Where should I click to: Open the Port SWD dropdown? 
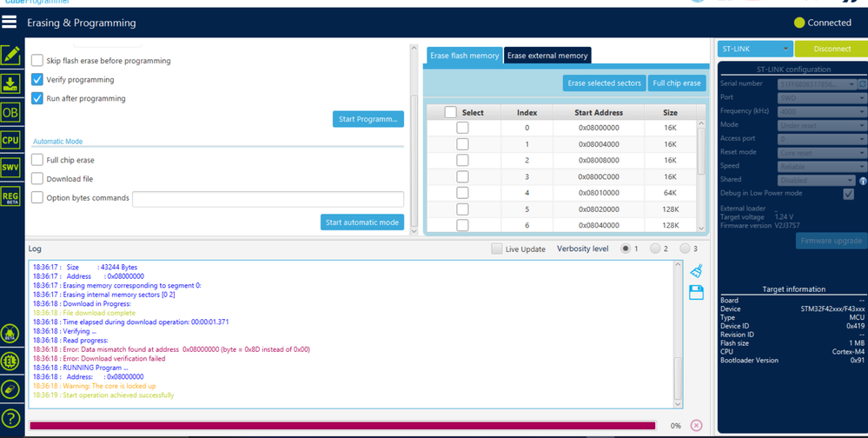(x=822, y=98)
